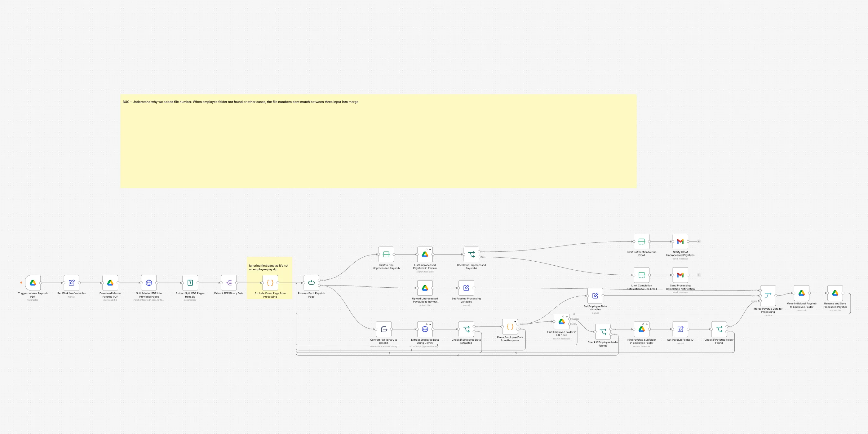The width and height of the screenshot is (868, 434).
Task: Open Exclude Cover Page from Processing code node
Action: 270,283
